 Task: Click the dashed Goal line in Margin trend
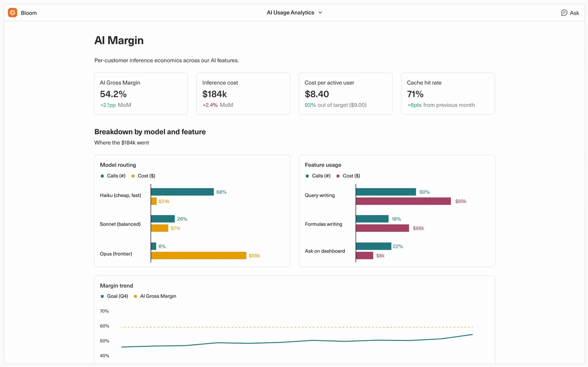tap(297, 327)
